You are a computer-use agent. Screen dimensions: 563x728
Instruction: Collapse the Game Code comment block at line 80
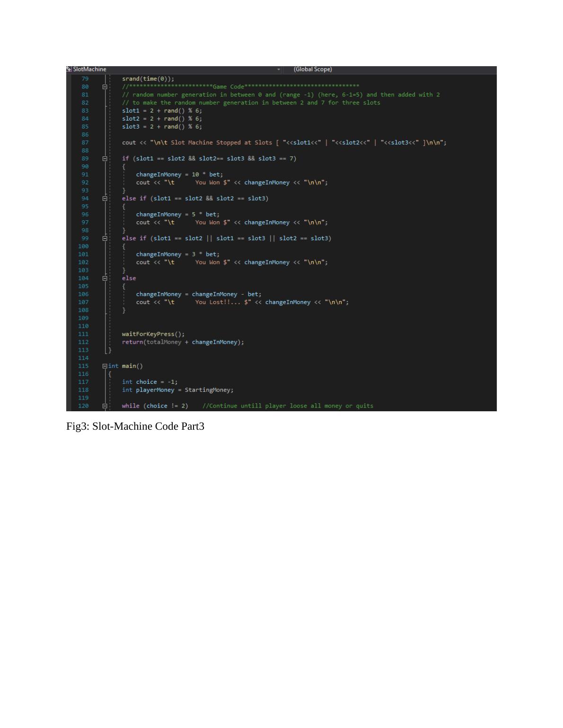[x=105, y=87]
